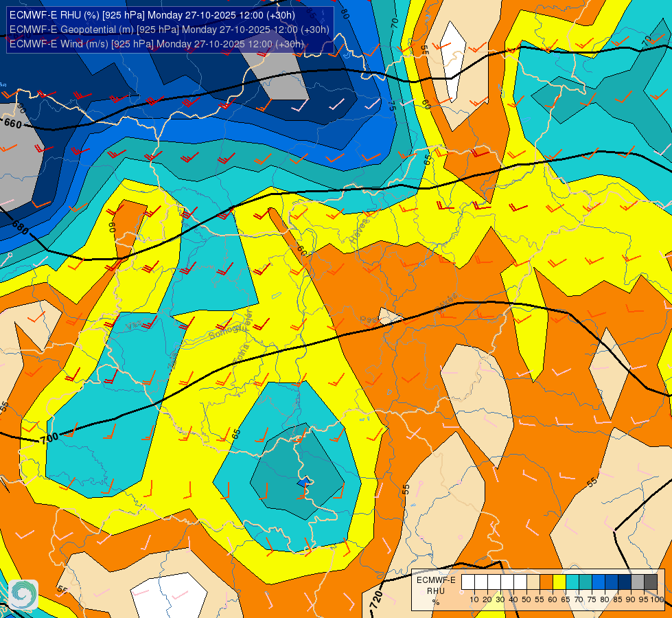Click the legend value label 100

tap(657, 599)
